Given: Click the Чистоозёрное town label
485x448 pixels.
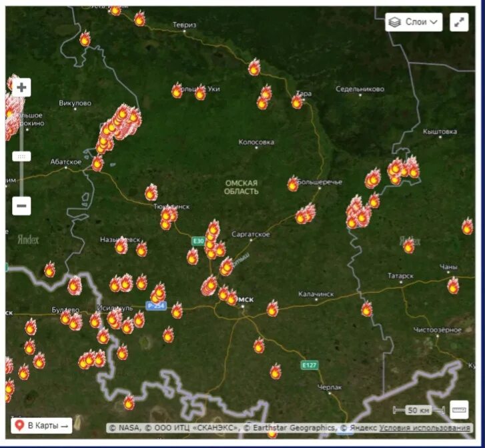Looking at the screenshot, I should [x=438, y=330].
